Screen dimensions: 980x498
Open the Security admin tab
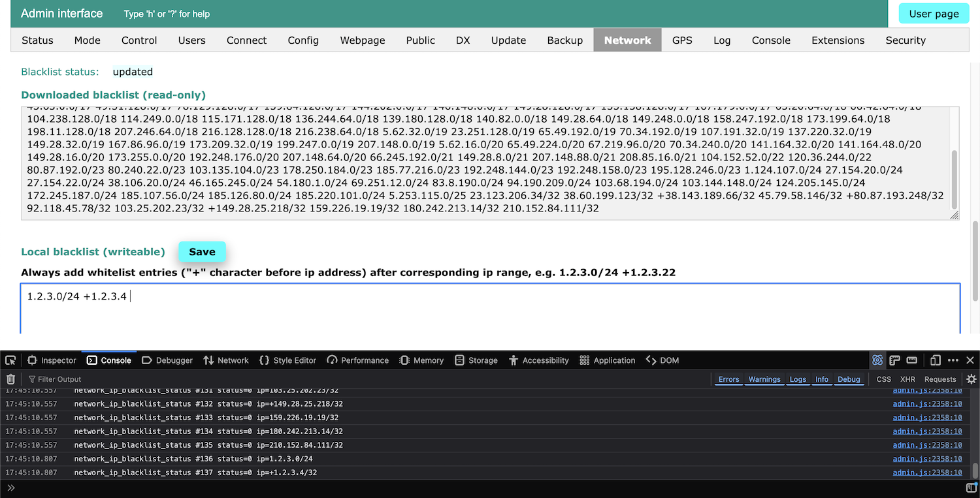[x=905, y=40]
